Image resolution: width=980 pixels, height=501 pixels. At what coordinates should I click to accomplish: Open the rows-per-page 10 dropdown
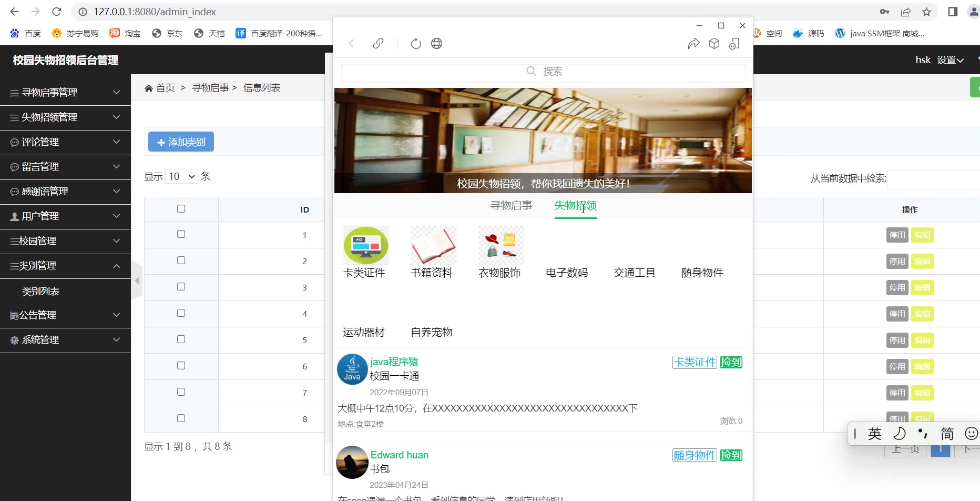click(x=181, y=176)
